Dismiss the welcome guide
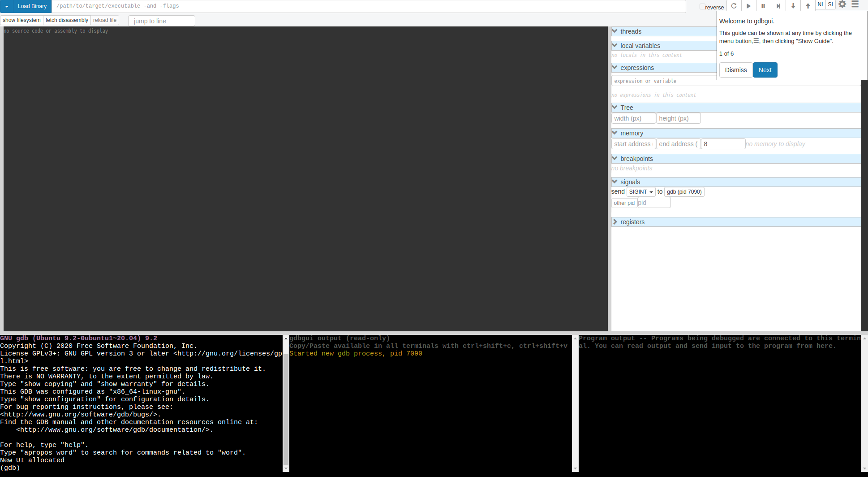868x477 pixels. 735,70
